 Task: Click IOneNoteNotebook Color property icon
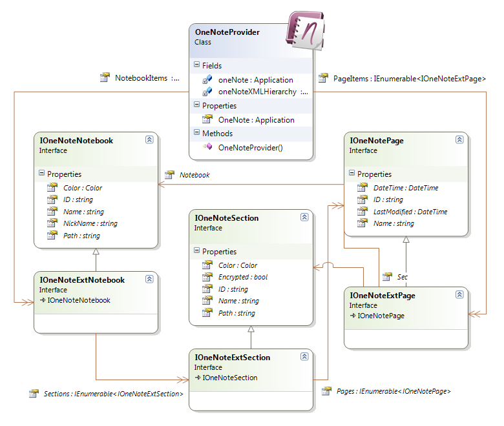[x=52, y=187]
